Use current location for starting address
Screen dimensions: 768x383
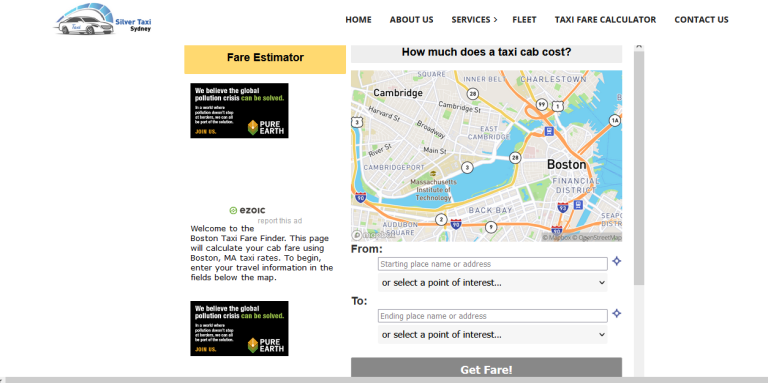617,261
